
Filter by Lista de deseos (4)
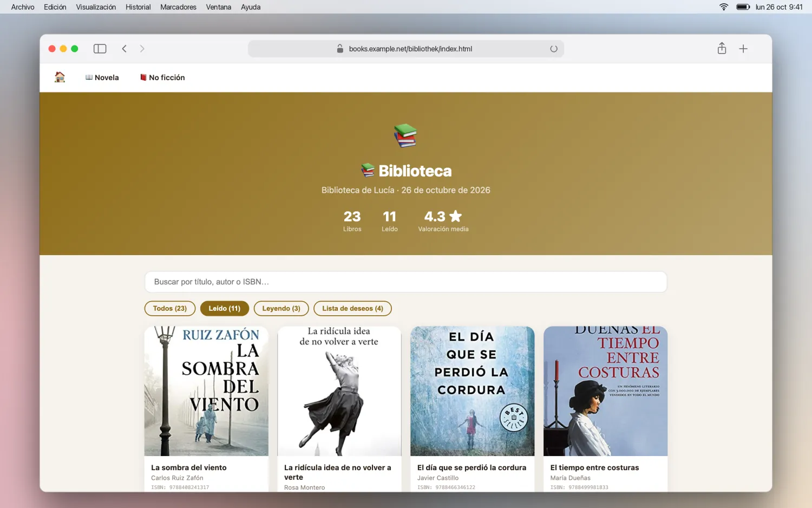pos(352,309)
